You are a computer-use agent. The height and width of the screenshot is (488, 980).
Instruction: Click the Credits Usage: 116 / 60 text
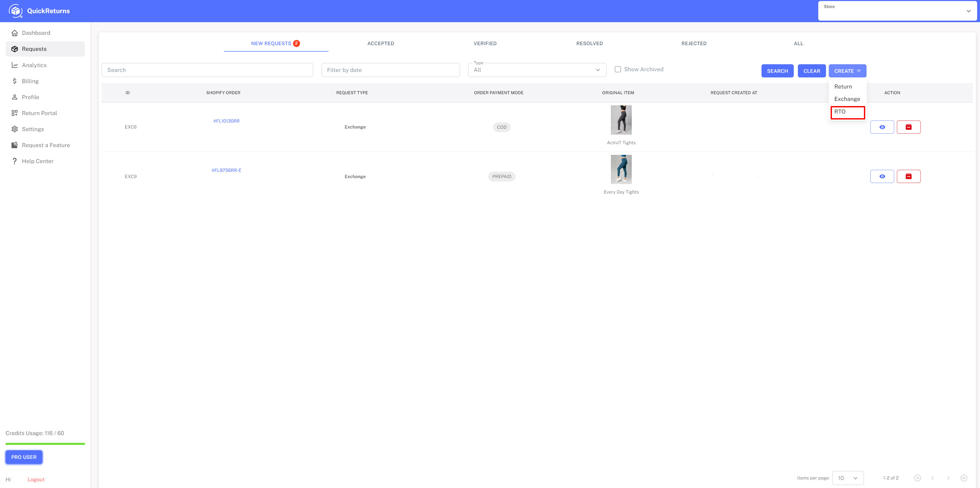pos(35,433)
